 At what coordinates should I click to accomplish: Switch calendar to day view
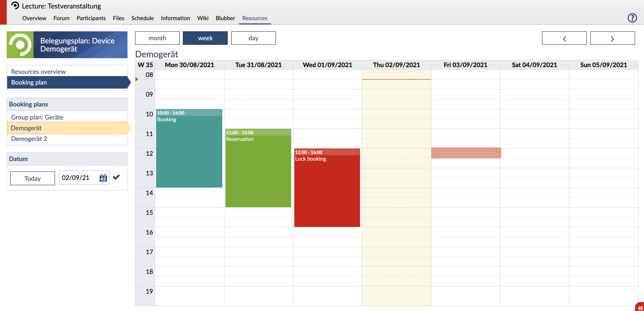[253, 38]
